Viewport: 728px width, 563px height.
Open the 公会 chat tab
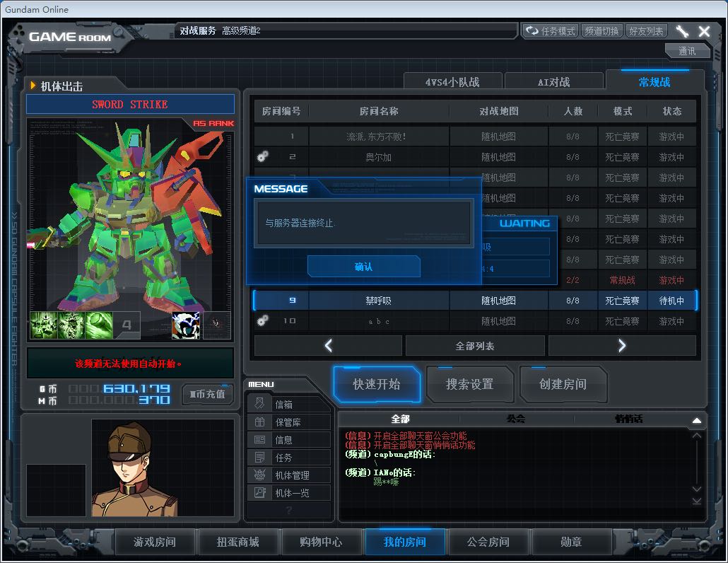coord(516,419)
